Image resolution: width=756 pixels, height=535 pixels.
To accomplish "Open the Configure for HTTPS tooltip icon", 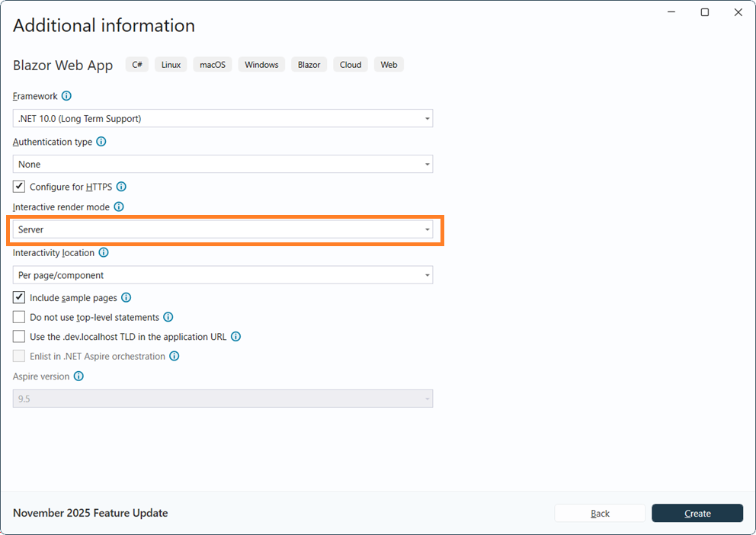I will [122, 187].
